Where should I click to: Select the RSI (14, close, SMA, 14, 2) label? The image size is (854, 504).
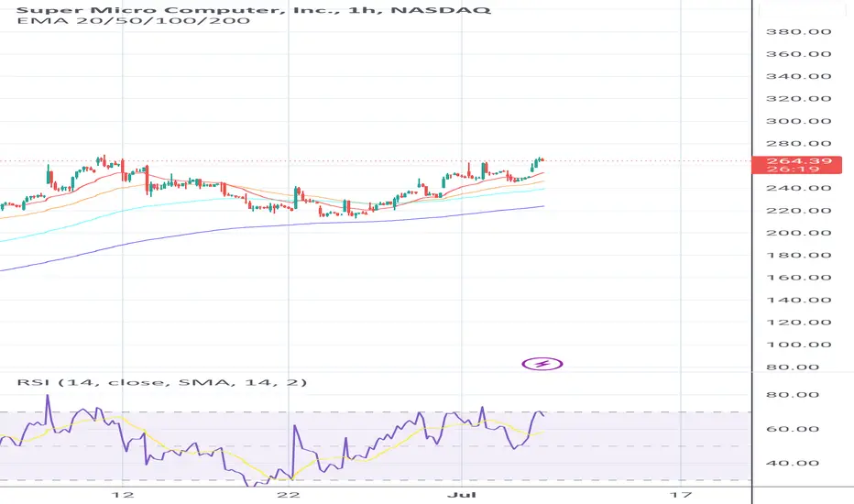coord(162,382)
